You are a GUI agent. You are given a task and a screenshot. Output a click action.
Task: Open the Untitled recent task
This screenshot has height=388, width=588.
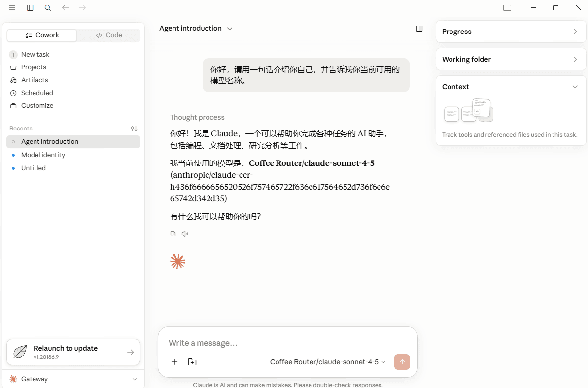click(x=73, y=168)
